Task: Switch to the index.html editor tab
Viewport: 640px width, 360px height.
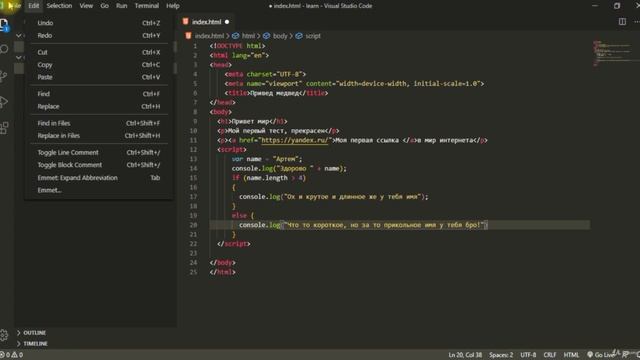Action: pos(206,22)
